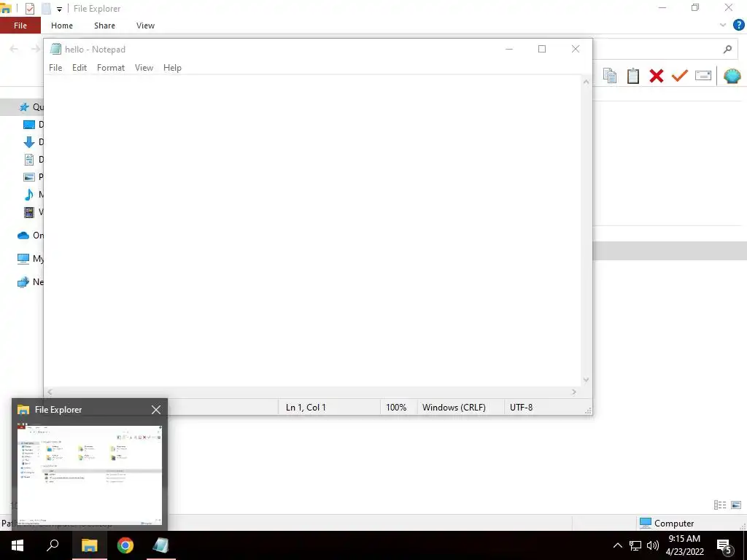The height and width of the screenshot is (560, 747).
Task: Click the taskbar search magnifier
Action: [x=53, y=545]
